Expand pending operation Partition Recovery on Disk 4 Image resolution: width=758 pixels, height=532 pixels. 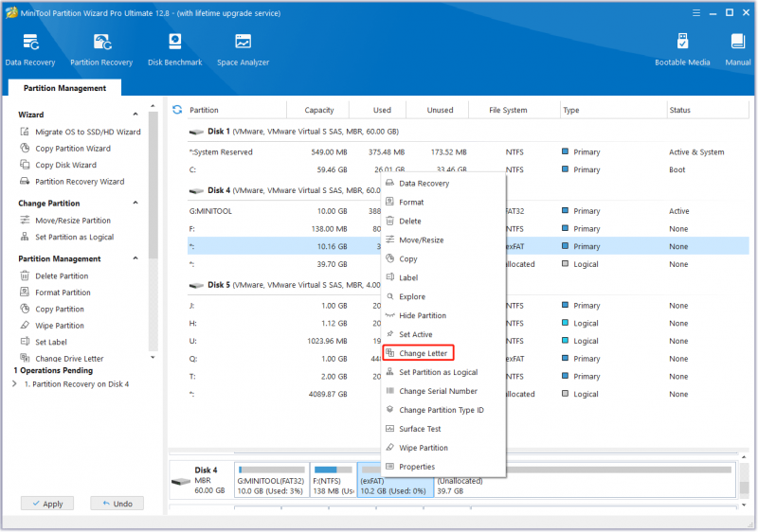pos(14,384)
